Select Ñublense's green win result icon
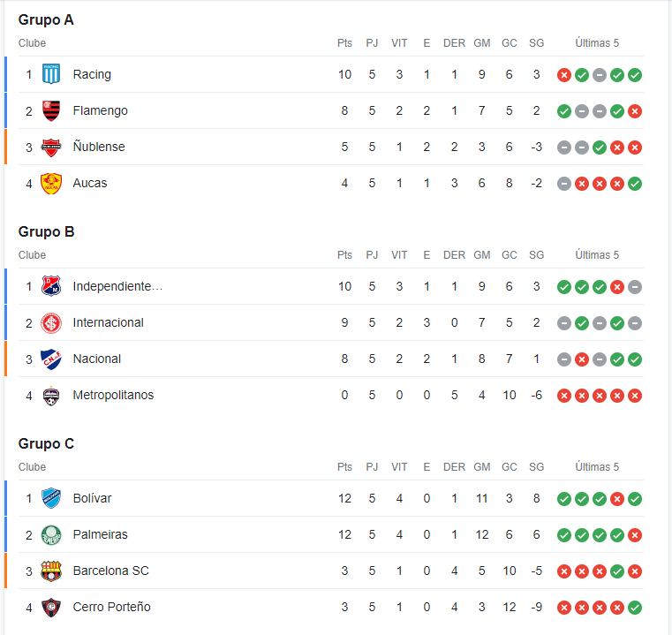The width and height of the screenshot is (672, 635). click(x=599, y=147)
